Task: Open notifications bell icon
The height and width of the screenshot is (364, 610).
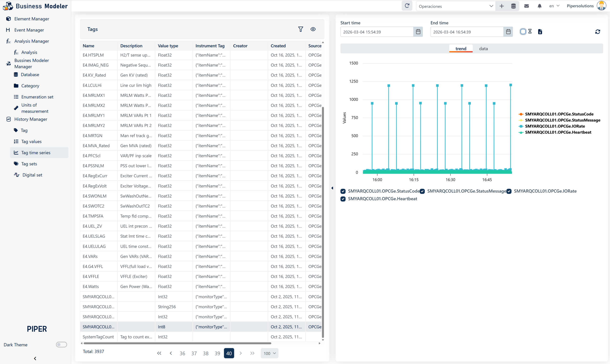Action: click(539, 6)
